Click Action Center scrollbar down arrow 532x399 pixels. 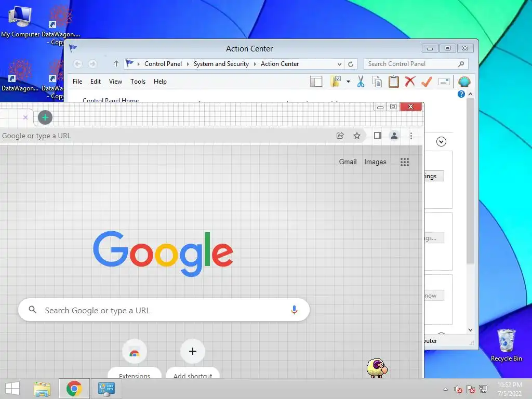(x=470, y=330)
